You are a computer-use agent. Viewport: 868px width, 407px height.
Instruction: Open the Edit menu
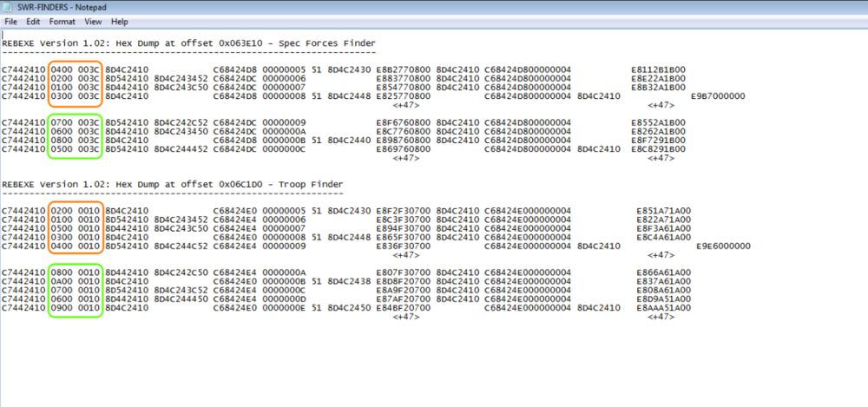pyautogui.click(x=33, y=21)
